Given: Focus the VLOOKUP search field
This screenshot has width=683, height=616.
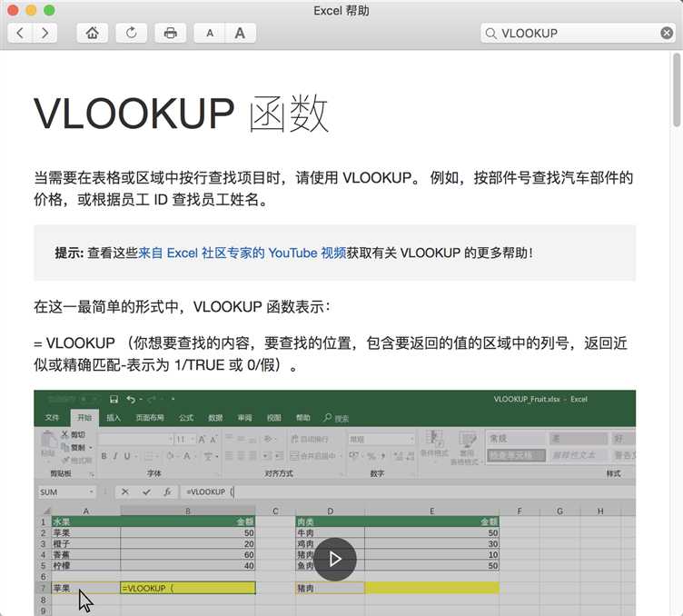Looking at the screenshot, I should (578, 33).
